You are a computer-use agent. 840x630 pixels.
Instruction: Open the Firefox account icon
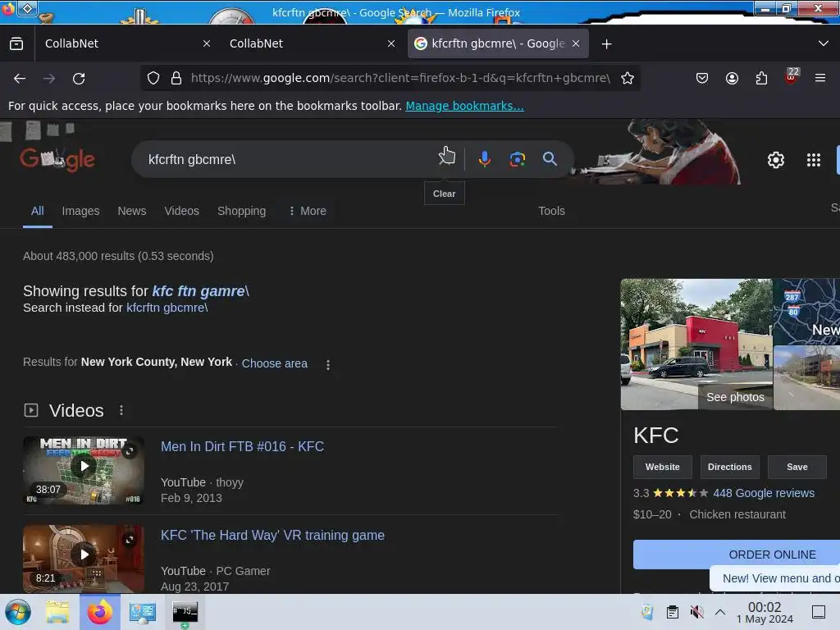(x=732, y=78)
